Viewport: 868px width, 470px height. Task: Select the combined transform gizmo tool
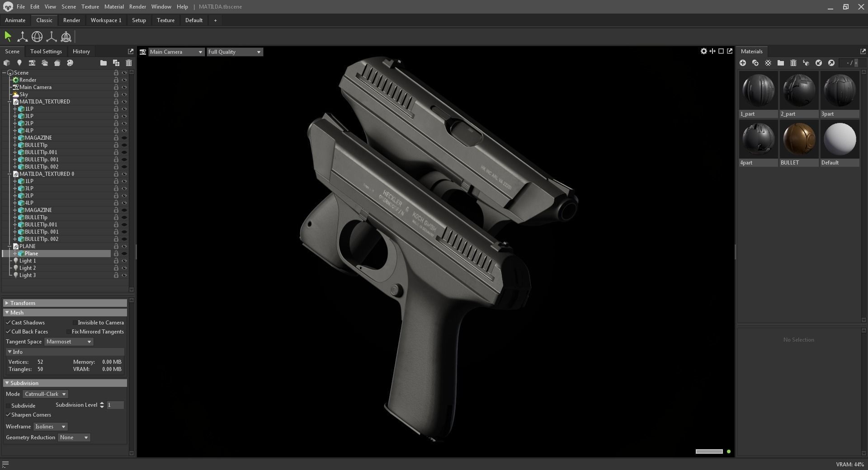click(x=66, y=37)
